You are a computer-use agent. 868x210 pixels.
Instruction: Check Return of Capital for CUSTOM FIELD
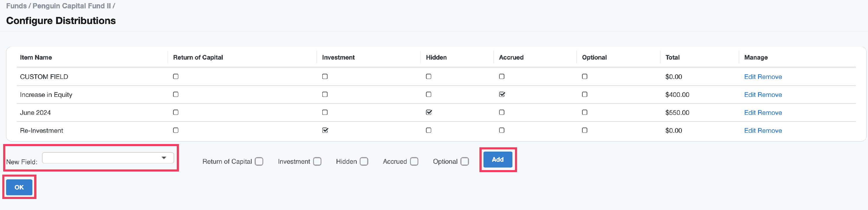[x=176, y=77]
